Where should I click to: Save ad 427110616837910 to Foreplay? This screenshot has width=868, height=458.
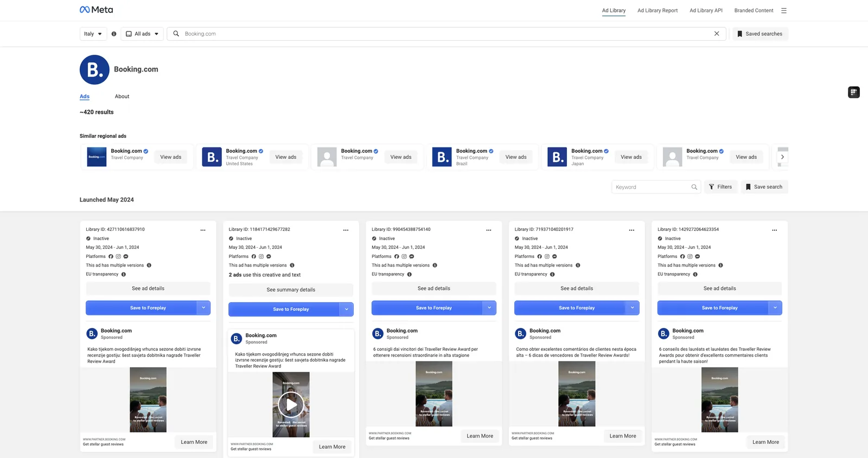pyautogui.click(x=141, y=308)
